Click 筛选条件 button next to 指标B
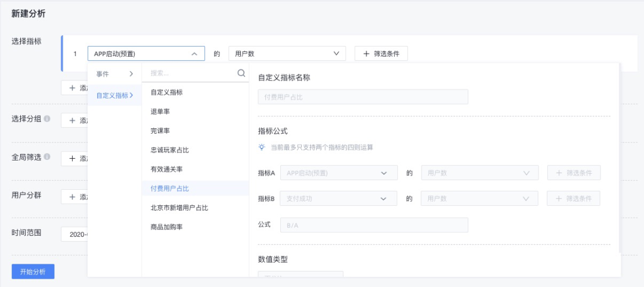The height and width of the screenshot is (287, 644). [574, 199]
